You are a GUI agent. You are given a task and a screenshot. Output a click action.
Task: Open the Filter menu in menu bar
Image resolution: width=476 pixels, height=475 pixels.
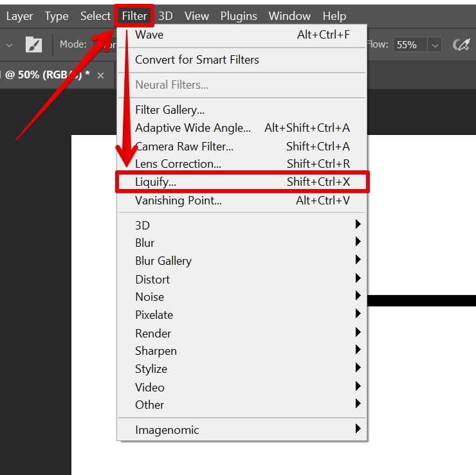[x=134, y=16]
